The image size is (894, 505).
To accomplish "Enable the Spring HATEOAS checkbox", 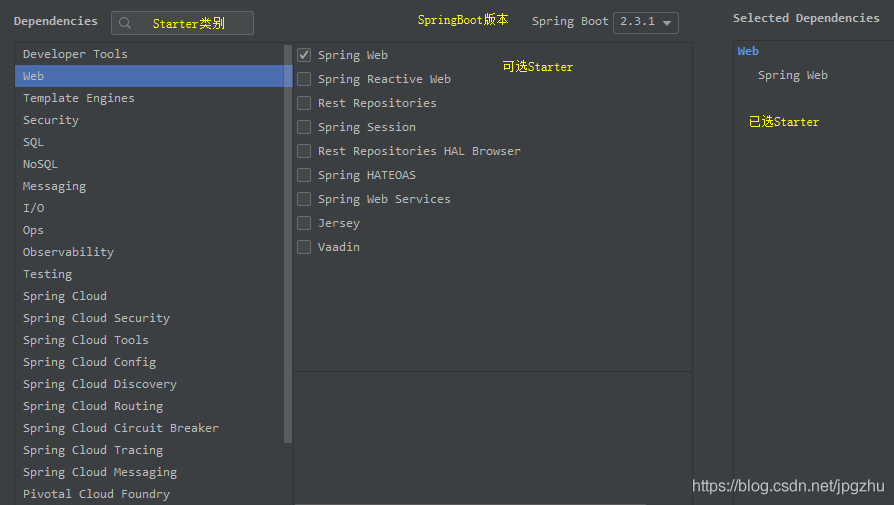I will (x=304, y=175).
